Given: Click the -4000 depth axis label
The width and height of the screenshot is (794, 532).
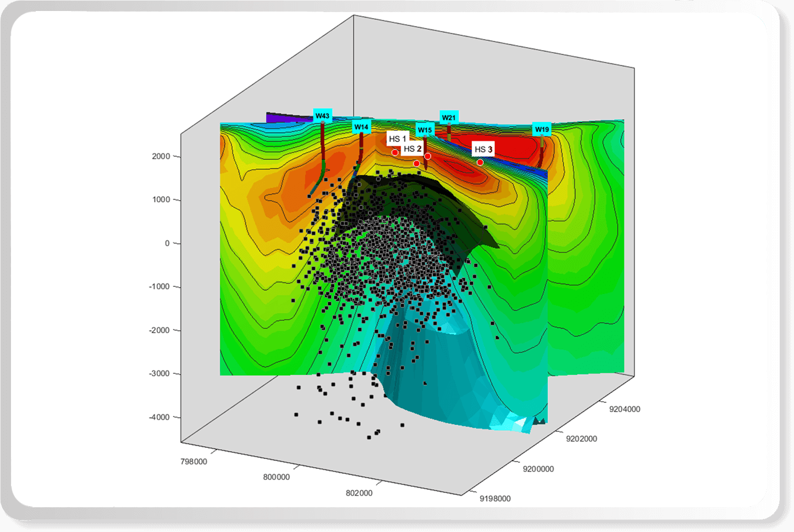Looking at the screenshot, I should tap(159, 417).
